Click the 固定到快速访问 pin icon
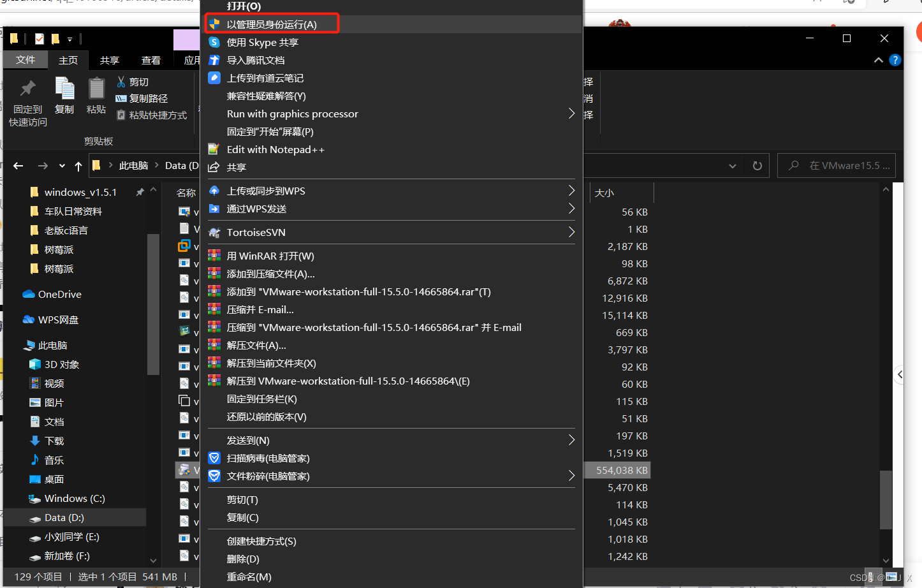Screen dimensions: 922x588 pos(28,88)
